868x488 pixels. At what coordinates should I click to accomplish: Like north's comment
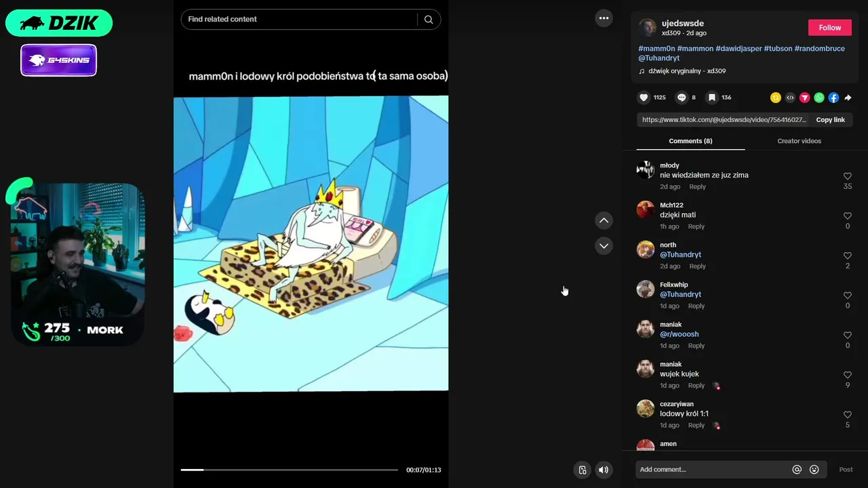pyautogui.click(x=847, y=256)
